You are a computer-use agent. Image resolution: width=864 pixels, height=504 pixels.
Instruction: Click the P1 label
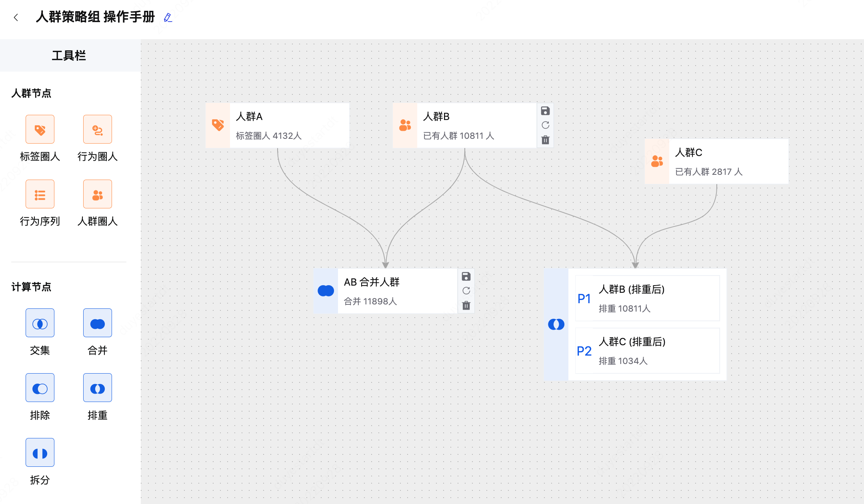tap(584, 298)
